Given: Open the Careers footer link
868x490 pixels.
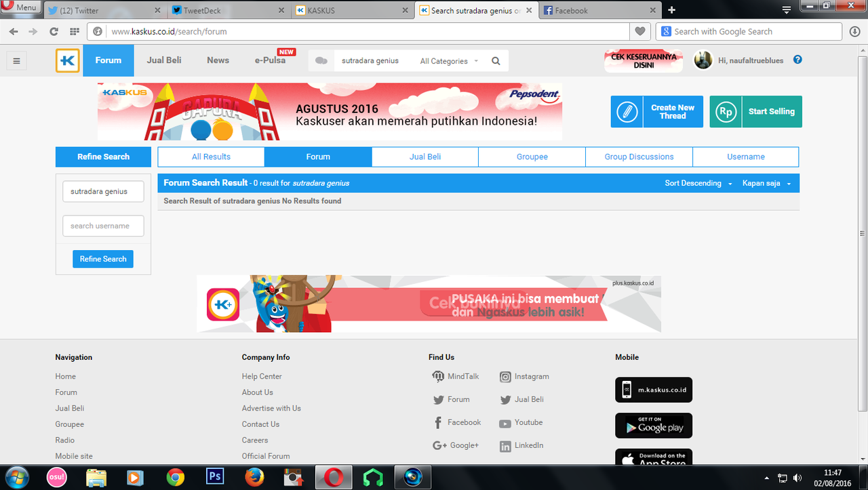Looking at the screenshot, I should tap(255, 440).
